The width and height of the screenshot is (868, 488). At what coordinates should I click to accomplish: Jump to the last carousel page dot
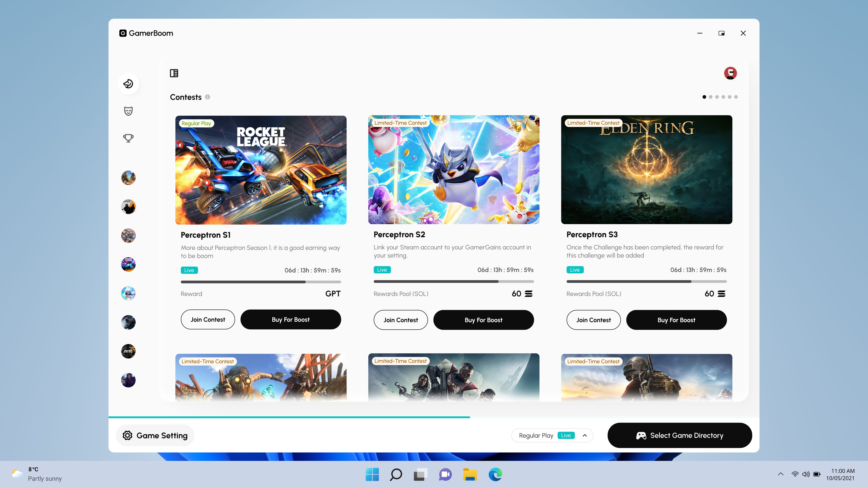pos(736,97)
